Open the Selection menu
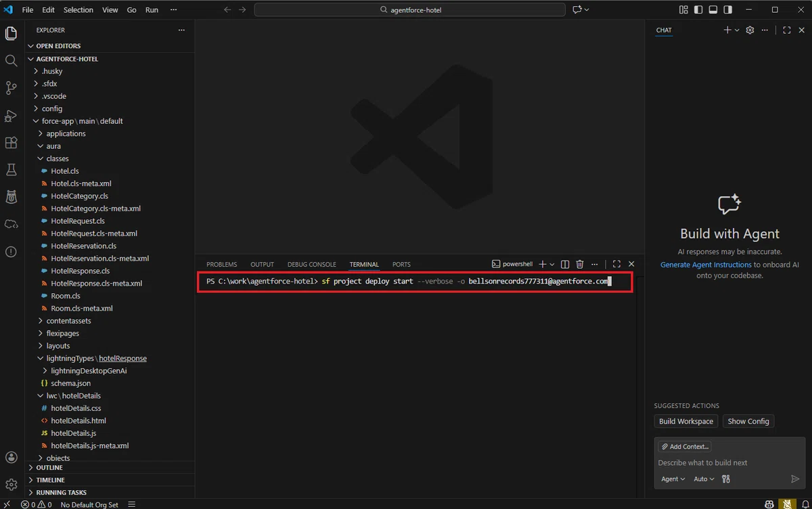The image size is (812, 509). pos(78,9)
